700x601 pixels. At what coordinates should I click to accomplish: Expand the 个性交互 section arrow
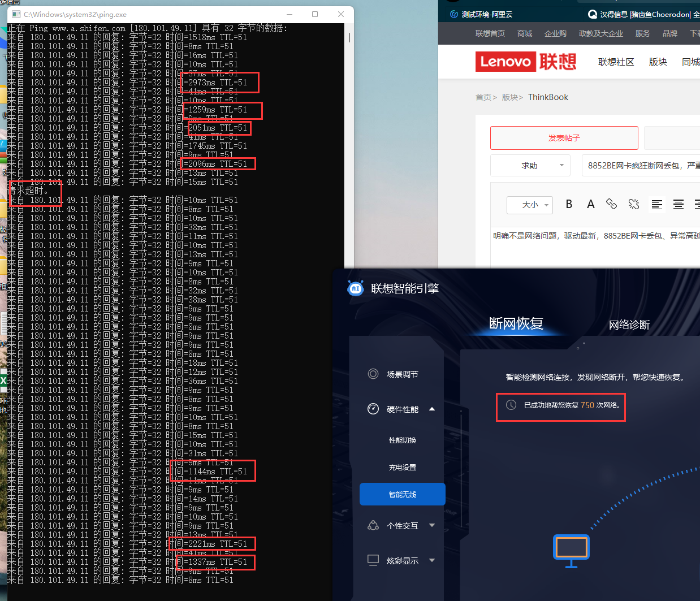click(432, 525)
